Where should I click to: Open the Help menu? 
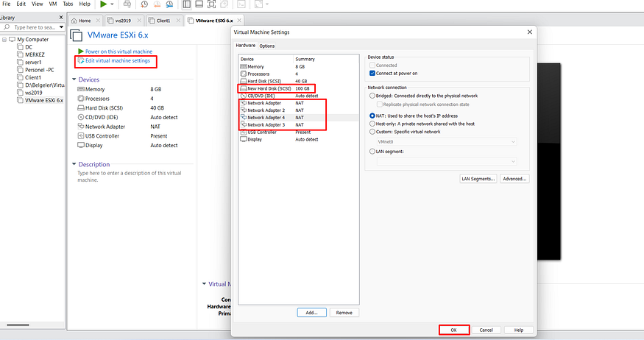point(85,4)
